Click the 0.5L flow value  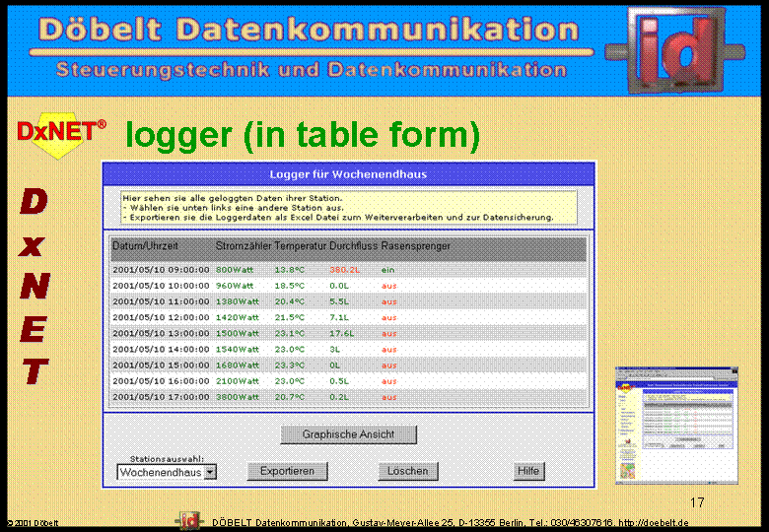(x=339, y=381)
